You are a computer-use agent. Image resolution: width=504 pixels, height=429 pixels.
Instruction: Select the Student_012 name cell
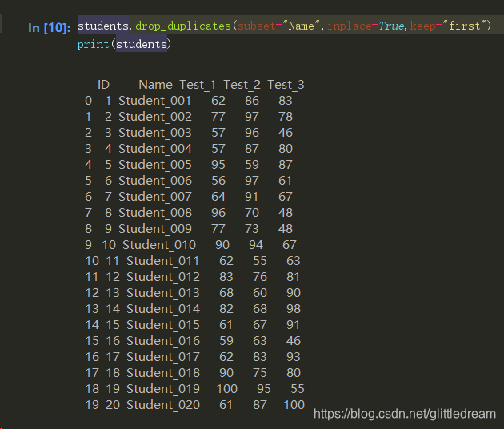[x=163, y=277]
